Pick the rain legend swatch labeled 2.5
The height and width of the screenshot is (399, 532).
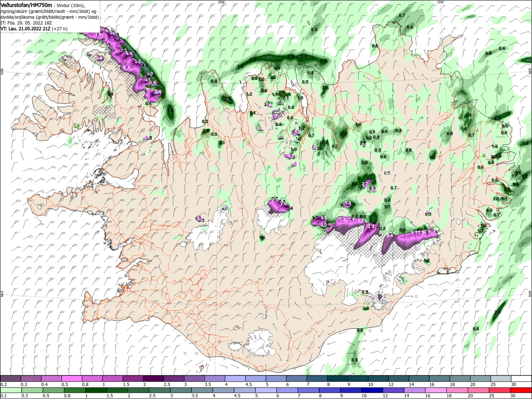[x=160, y=390]
